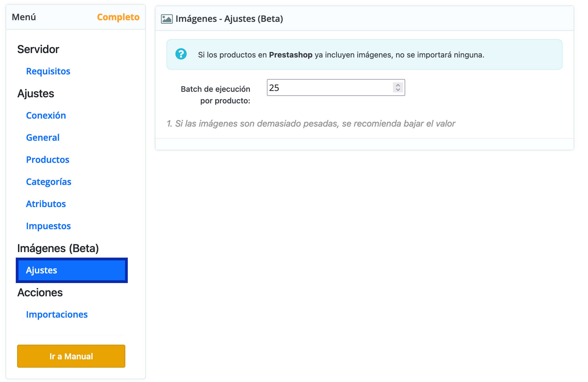Click the image icon beside Imágenes header
588x382 pixels.
(167, 19)
